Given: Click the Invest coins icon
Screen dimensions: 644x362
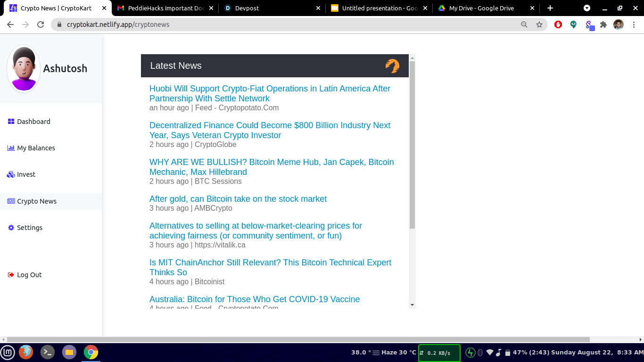Looking at the screenshot, I should (x=11, y=174).
